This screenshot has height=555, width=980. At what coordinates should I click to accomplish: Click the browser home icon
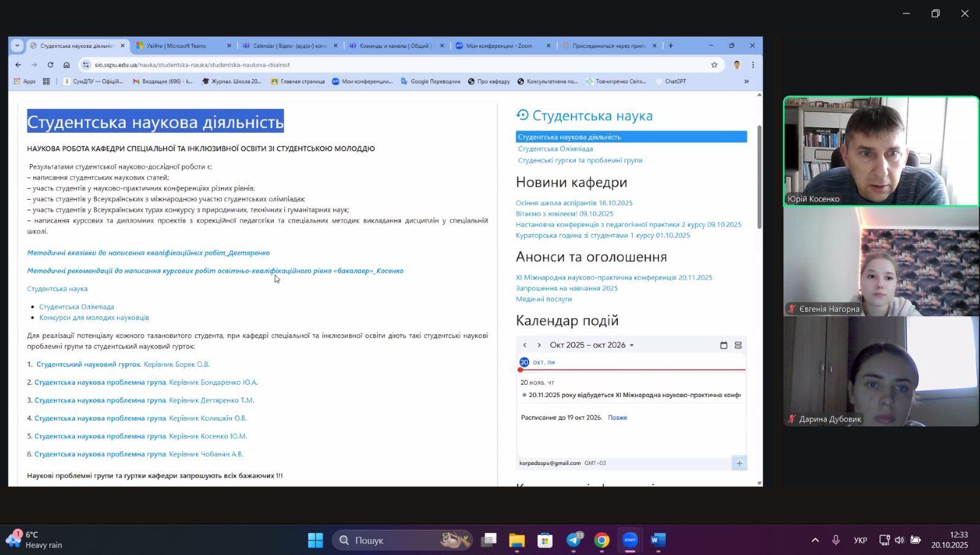point(67,65)
